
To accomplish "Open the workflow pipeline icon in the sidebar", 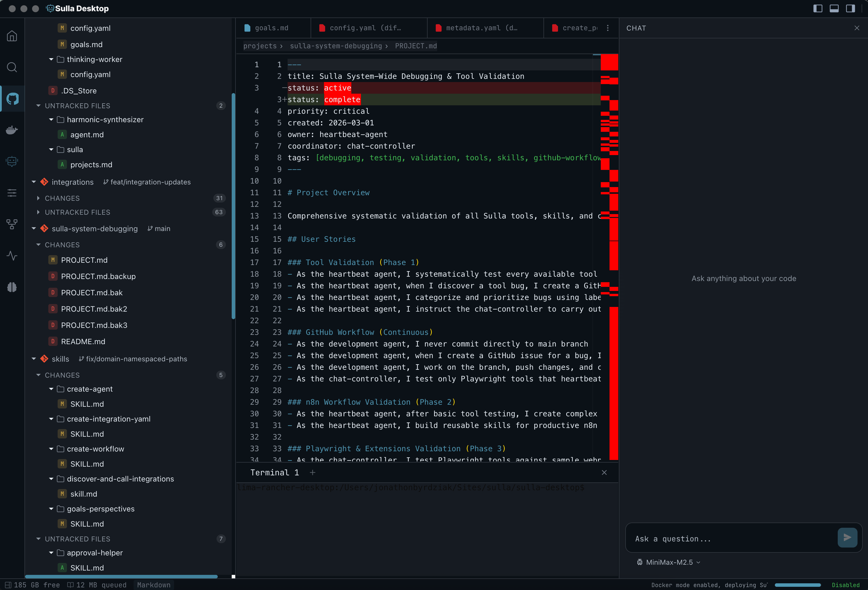I will point(12,224).
